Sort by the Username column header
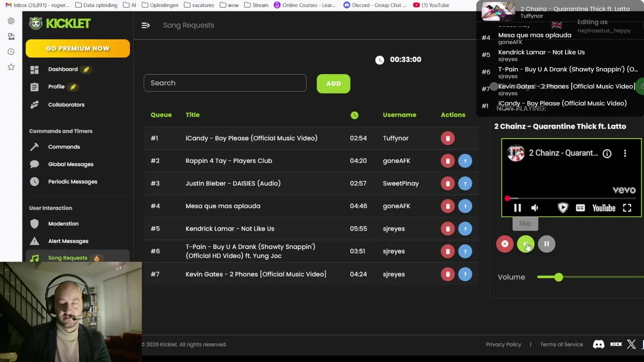The image size is (644, 362). tap(399, 115)
